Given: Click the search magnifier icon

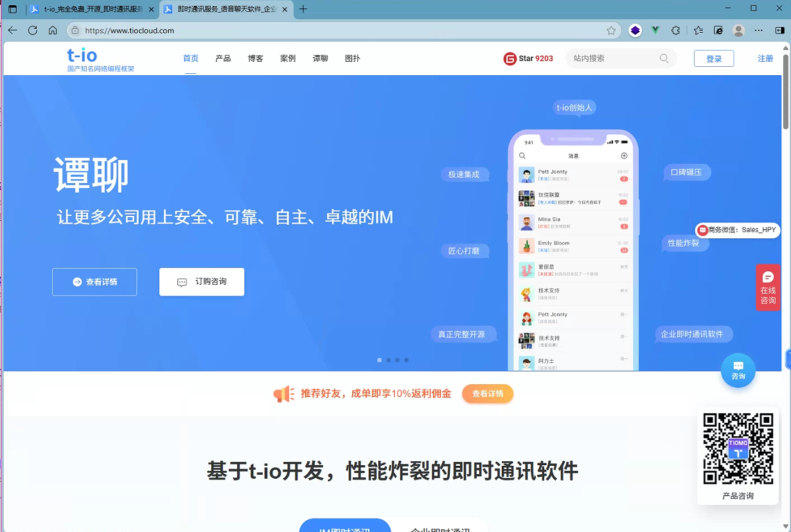Looking at the screenshot, I should pyautogui.click(x=664, y=58).
